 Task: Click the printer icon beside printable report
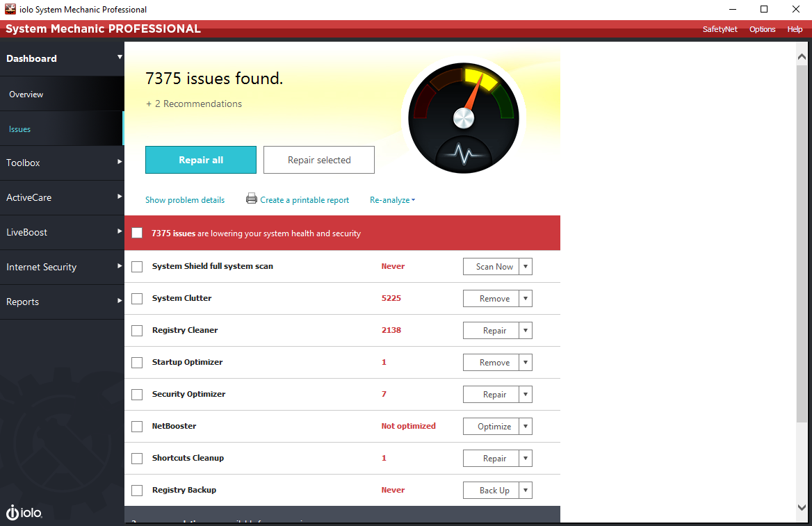coord(252,198)
